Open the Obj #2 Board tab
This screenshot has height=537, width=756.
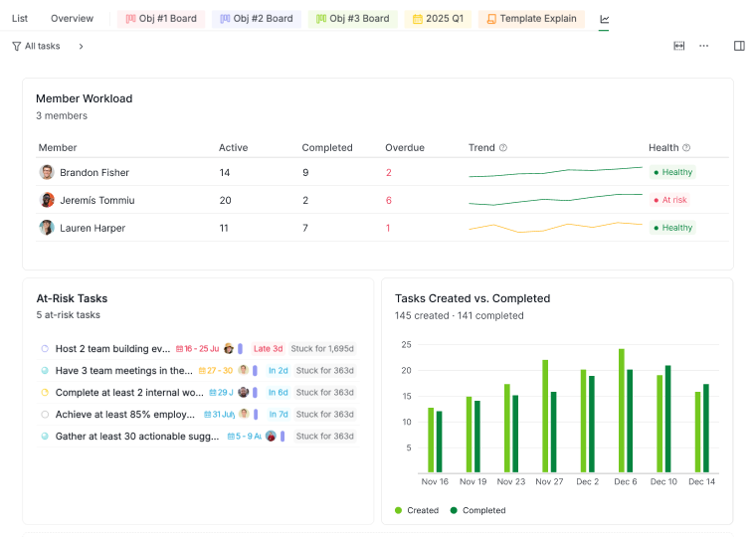[257, 19]
